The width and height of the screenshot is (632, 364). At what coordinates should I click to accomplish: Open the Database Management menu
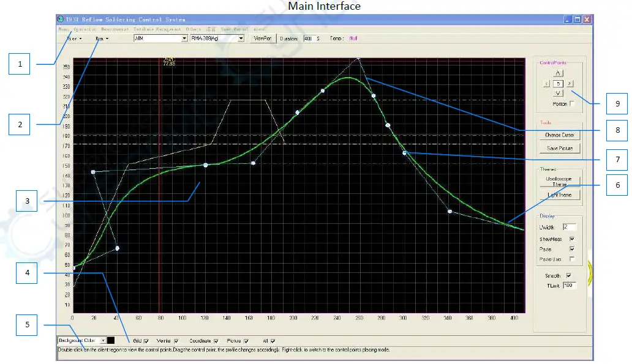(x=157, y=29)
